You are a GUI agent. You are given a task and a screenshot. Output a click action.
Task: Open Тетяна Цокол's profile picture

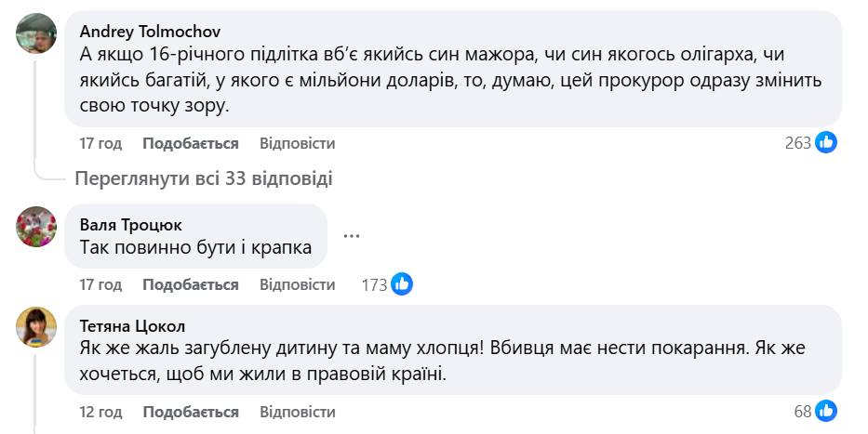(37, 328)
